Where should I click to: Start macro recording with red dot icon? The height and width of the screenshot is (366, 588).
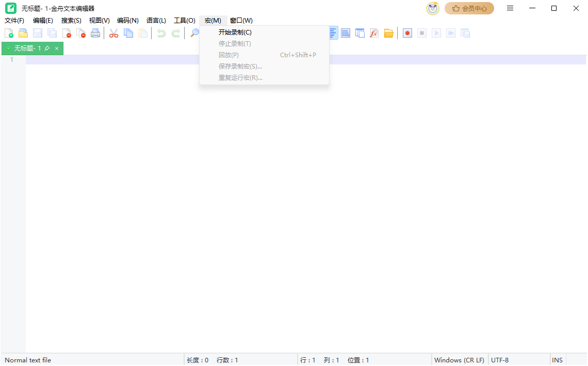tap(407, 33)
